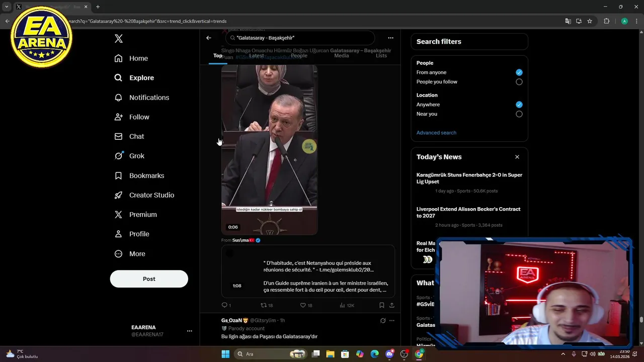Open the Windows Start menu
644x362 pixels.
tap(225, 354)
